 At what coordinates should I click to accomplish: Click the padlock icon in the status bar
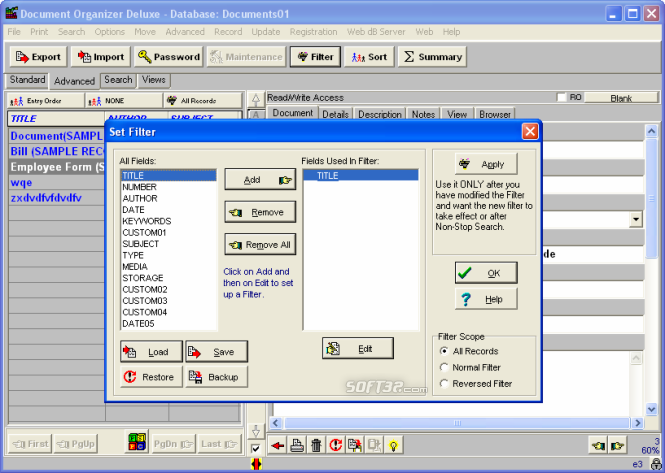click(656, 465)
